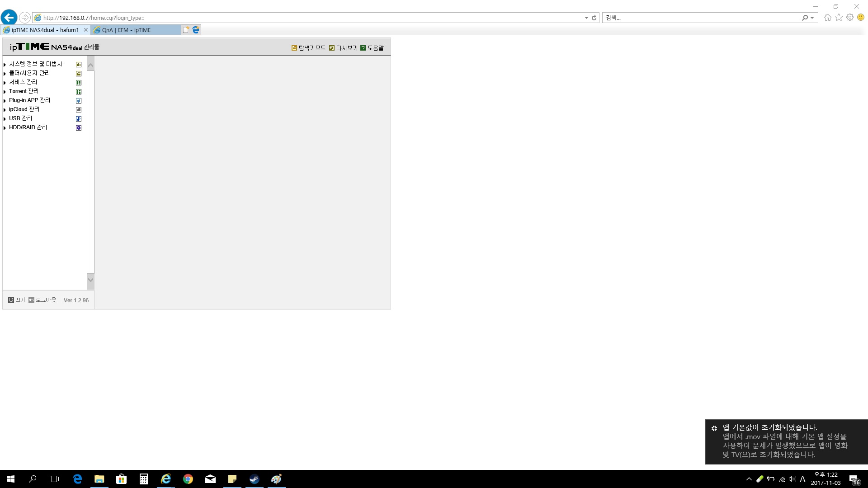Viewport: 868px width, 488px height.
Task: Open the browser favorites star icon
Action: [839, 18]
